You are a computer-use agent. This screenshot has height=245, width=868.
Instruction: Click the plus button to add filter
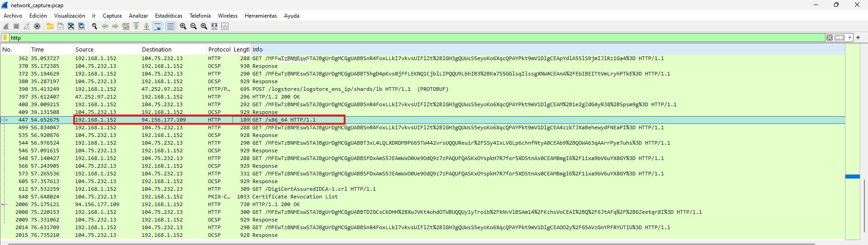click(858, 38)
